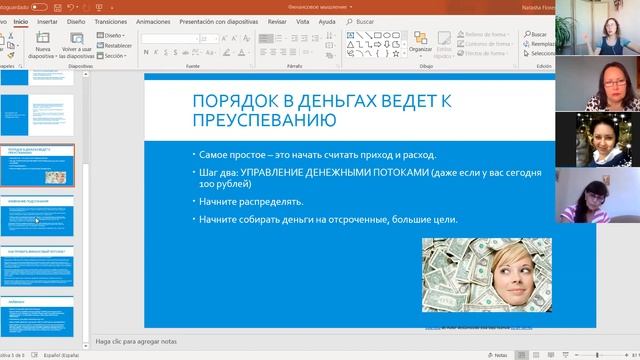Switch to slide sorter view icon
This screenshot has width=640, height=360.
pyautogui.click(x=536, y=355)
